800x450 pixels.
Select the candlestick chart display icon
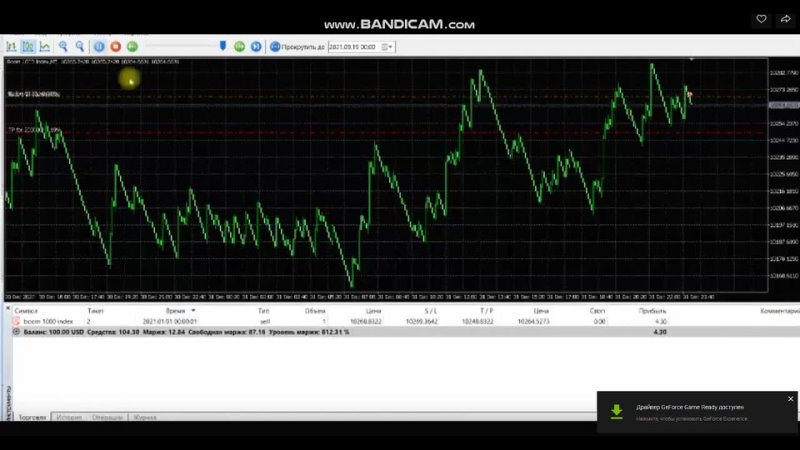point(28,47)
